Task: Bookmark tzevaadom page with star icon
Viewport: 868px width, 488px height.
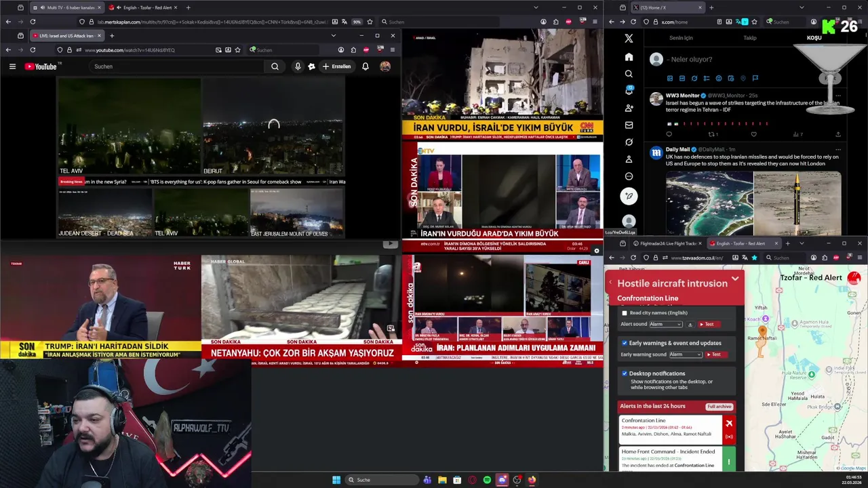Action: click(754, 258)
